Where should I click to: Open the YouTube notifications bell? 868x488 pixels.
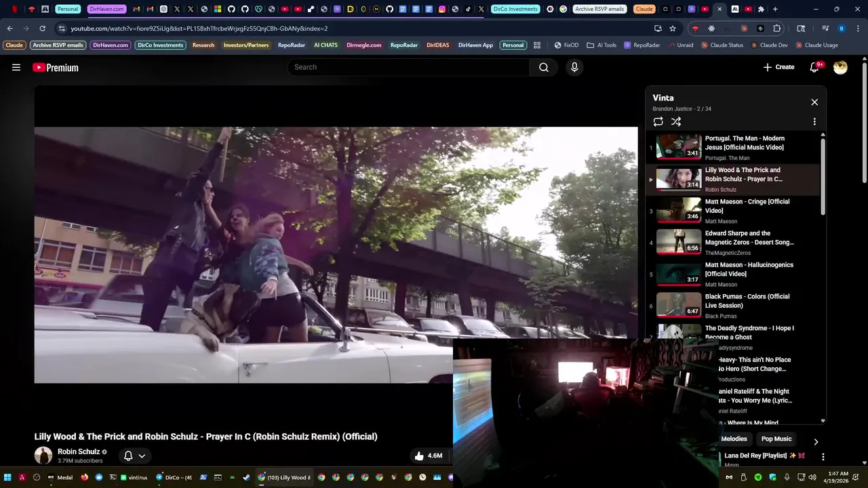coord(815,67)
